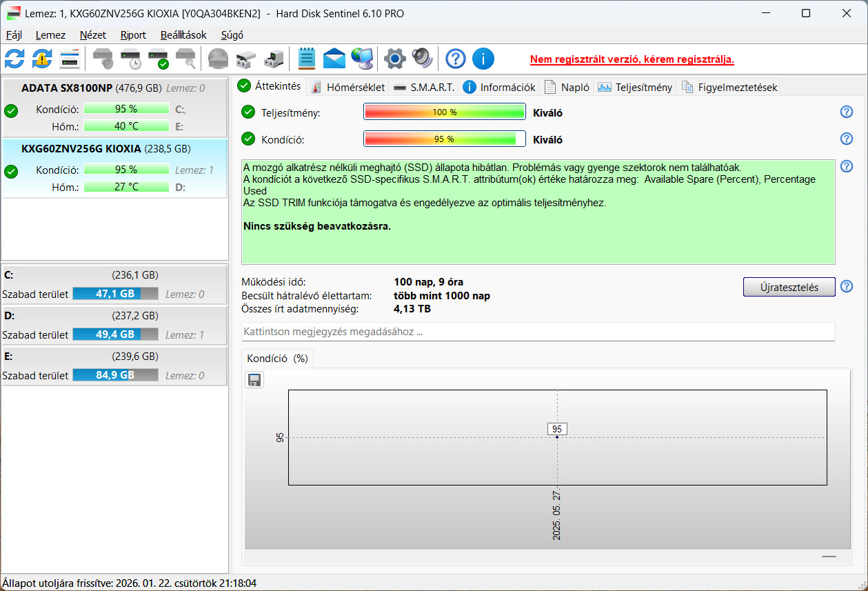Click the disk with green checkmark toolbar icon
This screenshot has height=591, width=868.
point(158,59)
